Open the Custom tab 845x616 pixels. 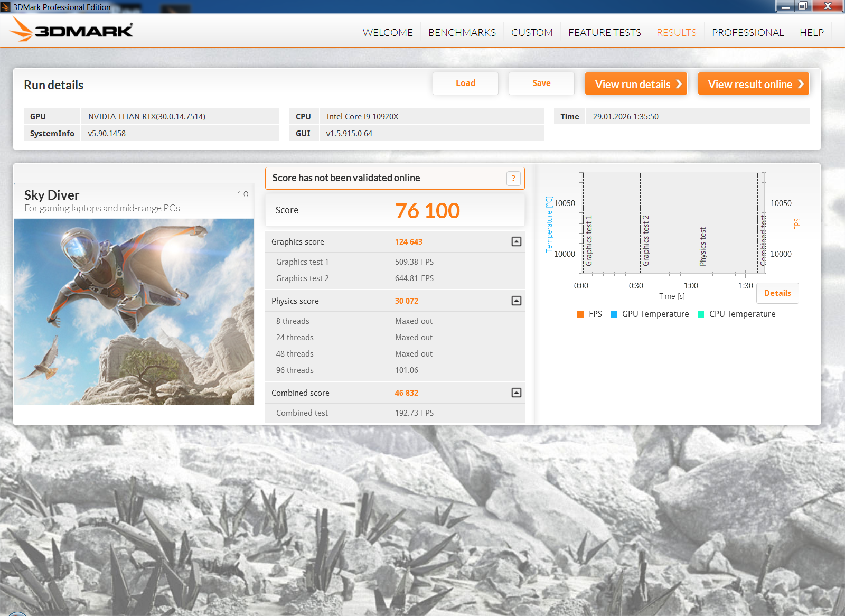point(531,33)
